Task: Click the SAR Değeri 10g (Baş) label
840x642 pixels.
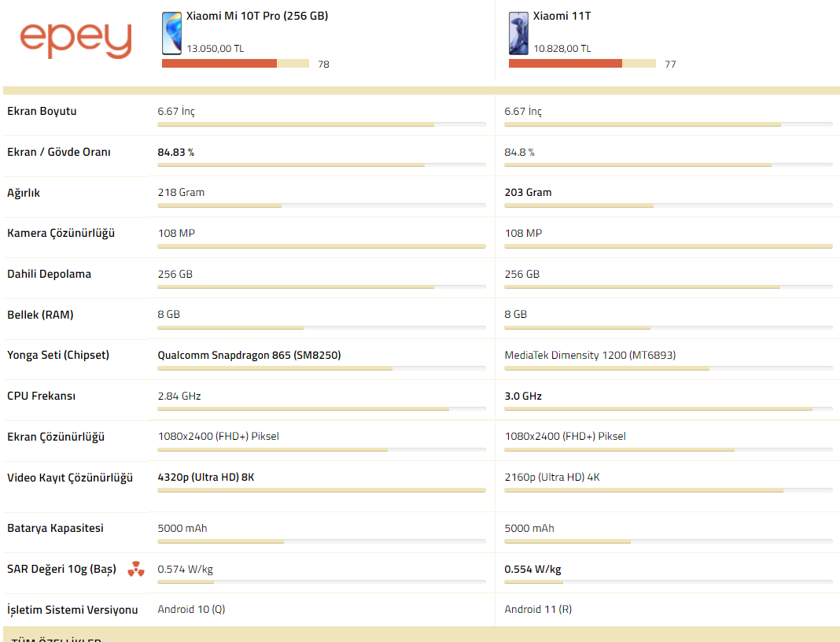Action: pos(61,569)
